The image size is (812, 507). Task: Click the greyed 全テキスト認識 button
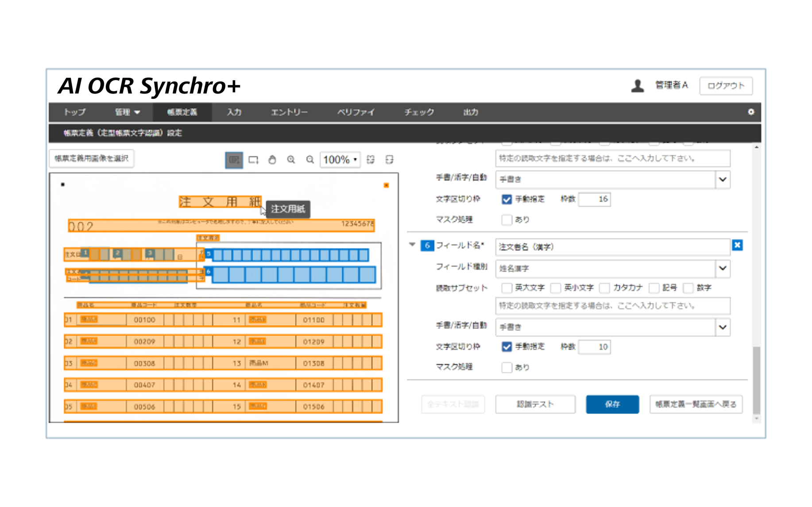(452, 404)
